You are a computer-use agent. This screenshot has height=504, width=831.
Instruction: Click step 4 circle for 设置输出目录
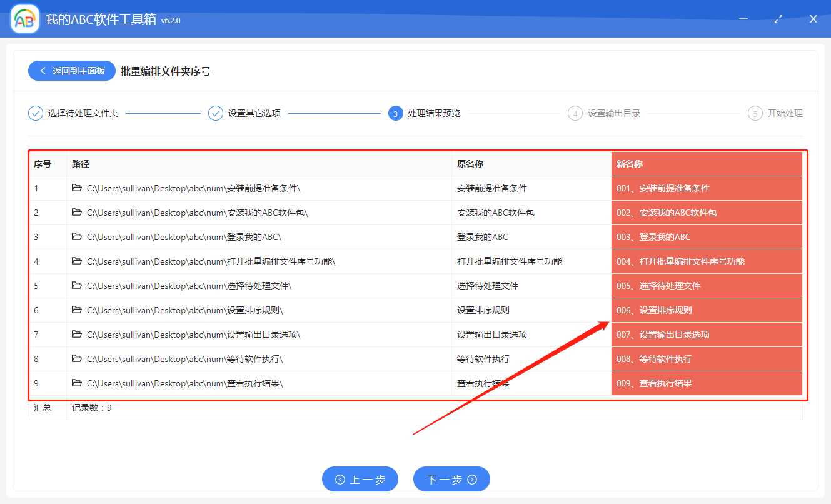tap(575, 113)
